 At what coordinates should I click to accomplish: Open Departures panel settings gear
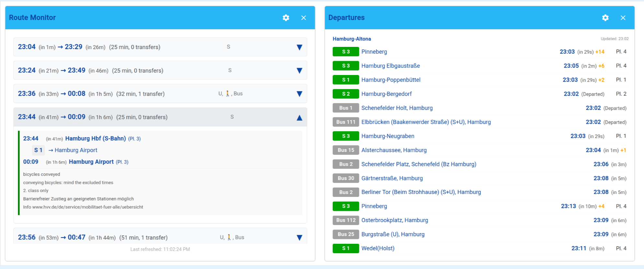[605, 18]
